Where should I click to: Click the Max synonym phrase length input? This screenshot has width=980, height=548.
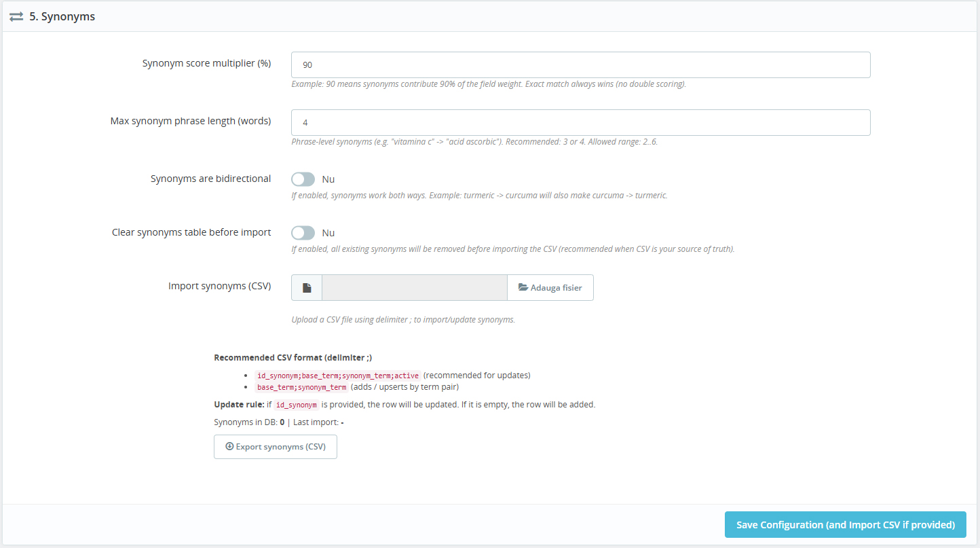(x=580, y=123)
